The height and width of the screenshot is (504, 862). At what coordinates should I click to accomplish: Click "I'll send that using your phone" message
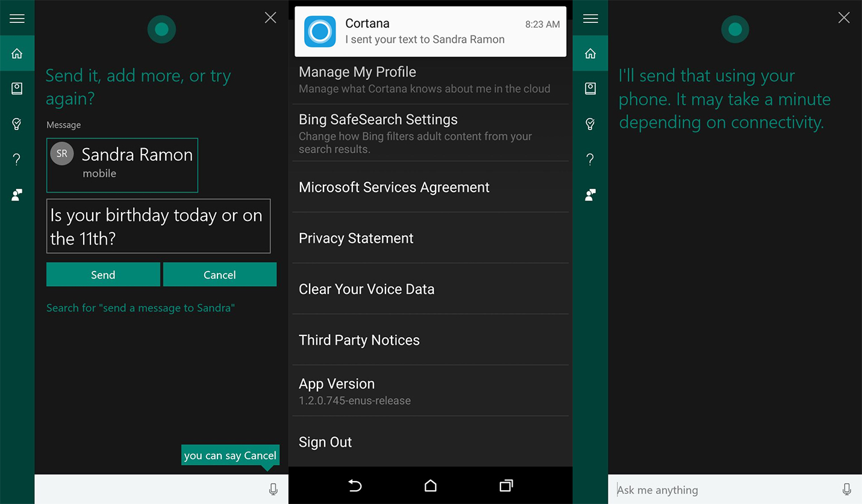[725, 99]
